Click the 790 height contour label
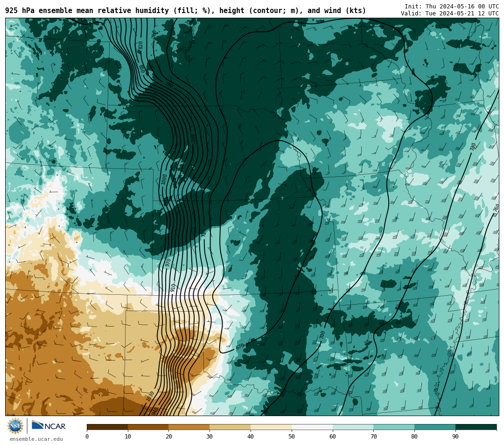Viewport: 504px width, 445px height. 169,85
